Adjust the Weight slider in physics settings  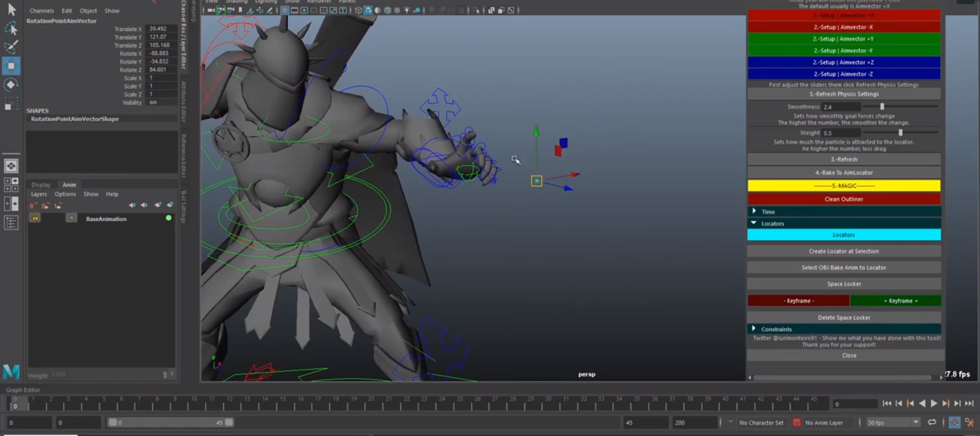(900, 132)
